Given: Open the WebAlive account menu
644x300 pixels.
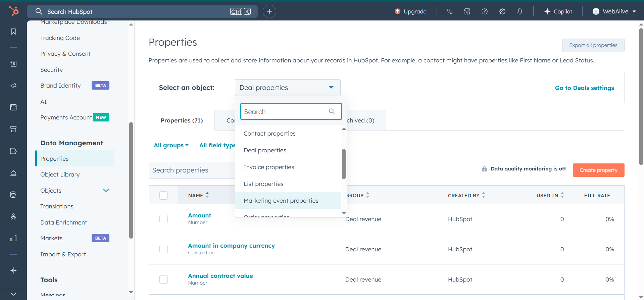Looking at the screenshot, I should click(x=614, y=11).
